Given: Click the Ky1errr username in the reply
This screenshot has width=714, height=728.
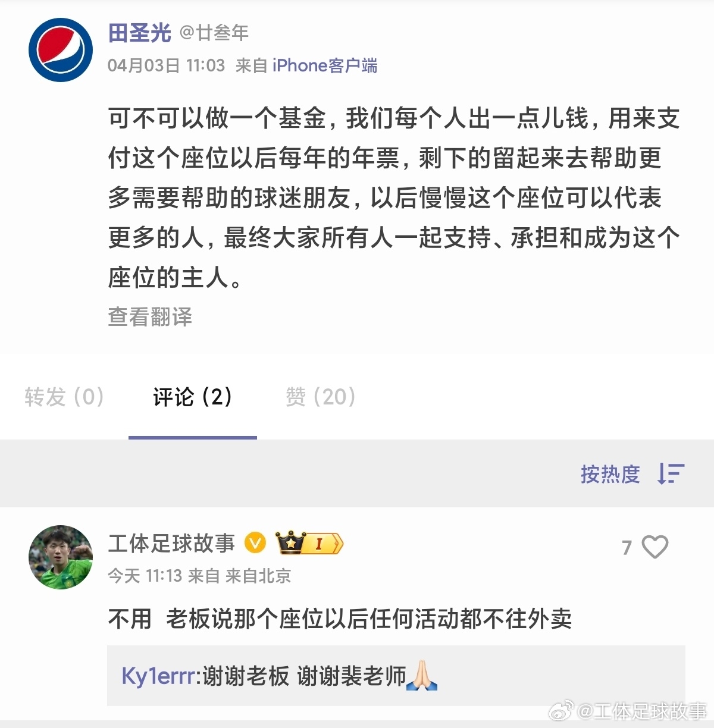Looking at the screenshot, I should [158, 676].
